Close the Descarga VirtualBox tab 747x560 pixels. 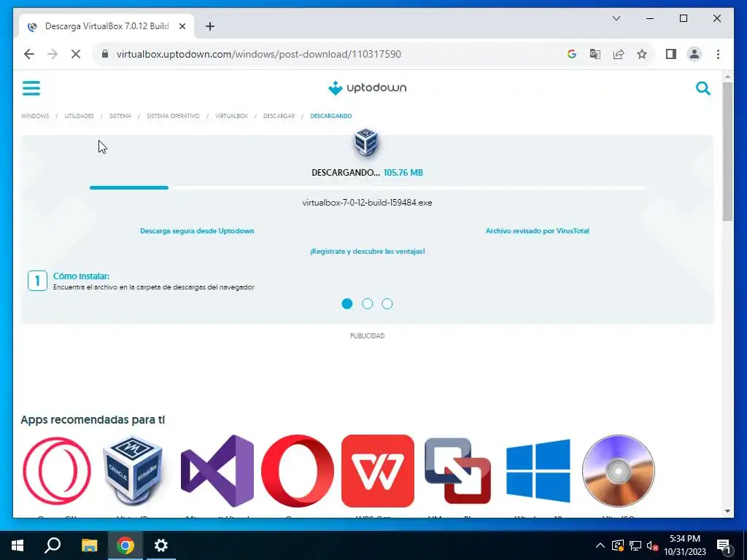[x=182, y=27]
